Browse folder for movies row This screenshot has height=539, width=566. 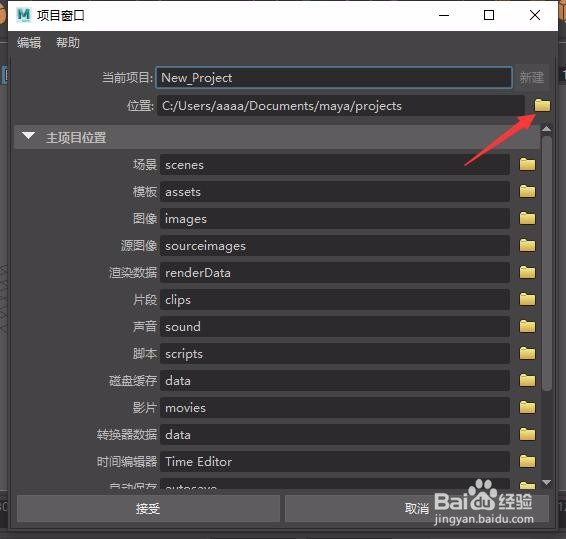pos(527,407)
